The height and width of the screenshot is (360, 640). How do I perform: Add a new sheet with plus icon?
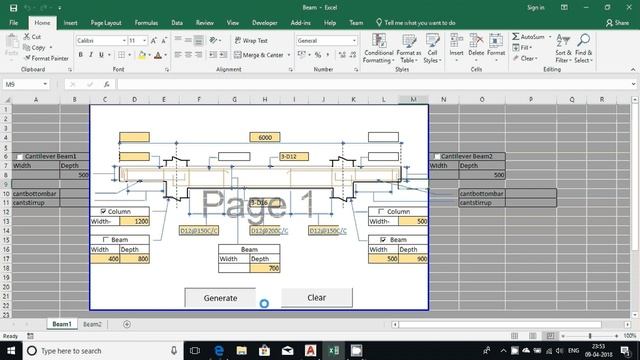[x=127, y=324]
